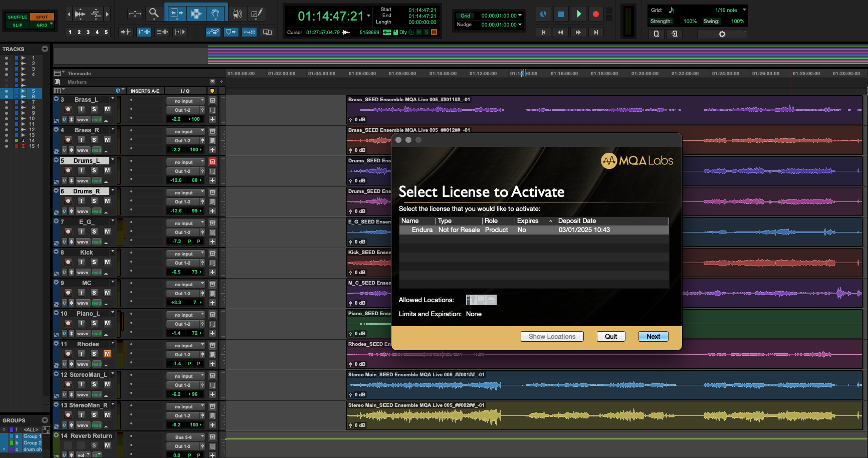This screenshot has width=868, height=458.
Task: Click the quantize-on-input icon
Action: pos(675,34)
